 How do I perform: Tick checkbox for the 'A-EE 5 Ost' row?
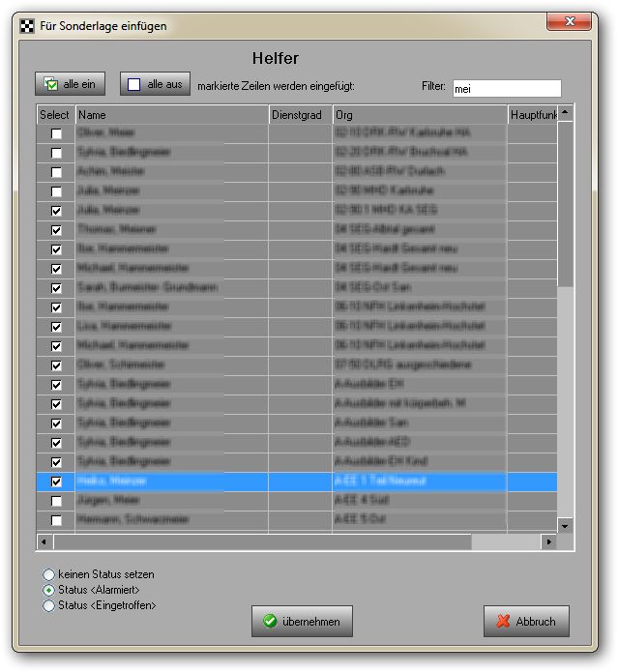click(x=56, y=520)
